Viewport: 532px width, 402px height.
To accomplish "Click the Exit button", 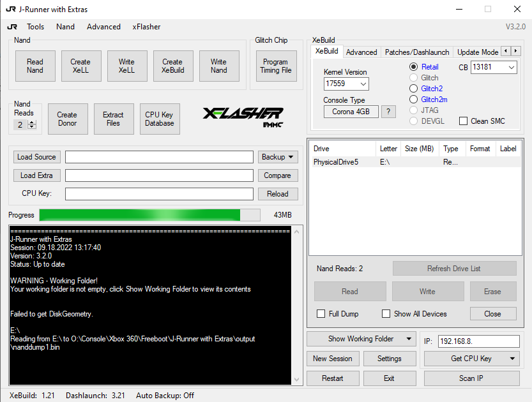I will point(390,378).
